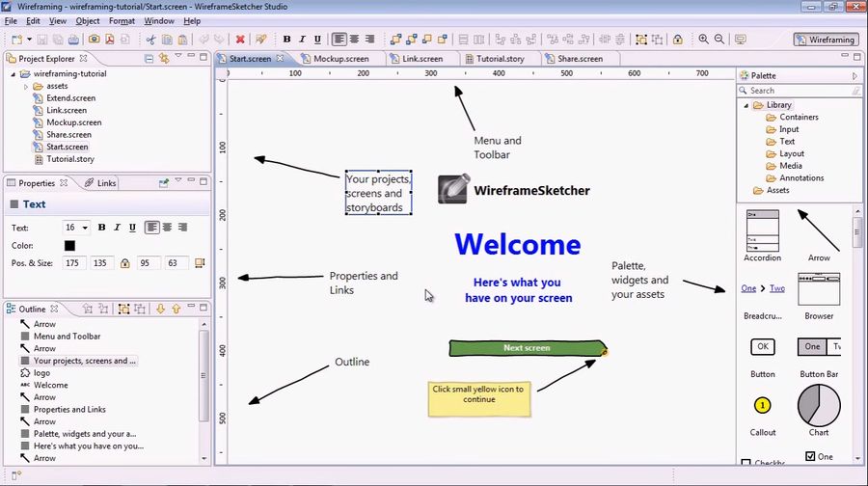Click the presentation mode monitor icon

click(x=740, y=40)
